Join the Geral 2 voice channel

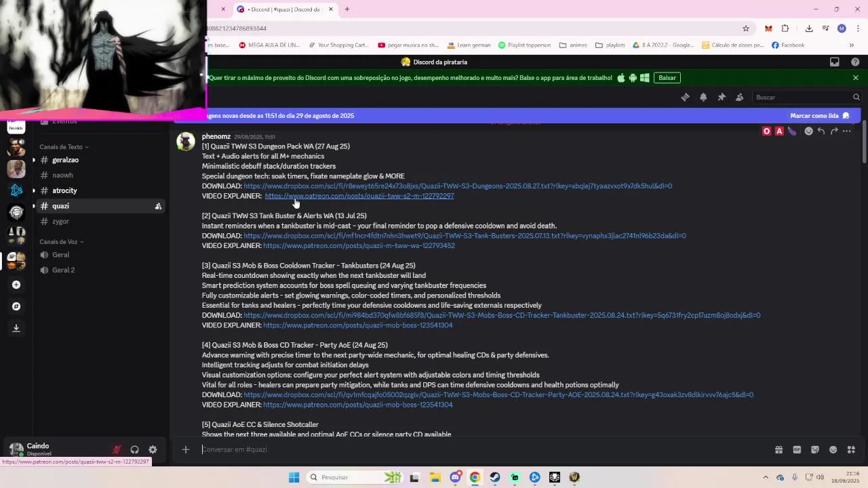coord(100,270)
